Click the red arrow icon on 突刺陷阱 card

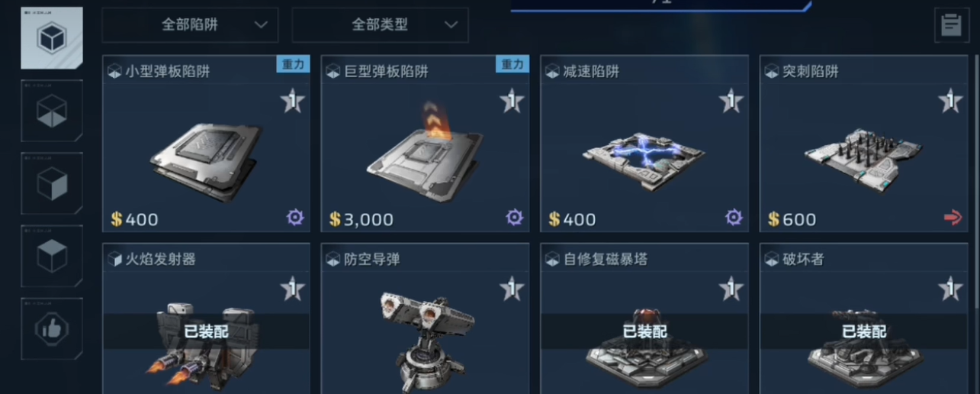coord(953,218)
